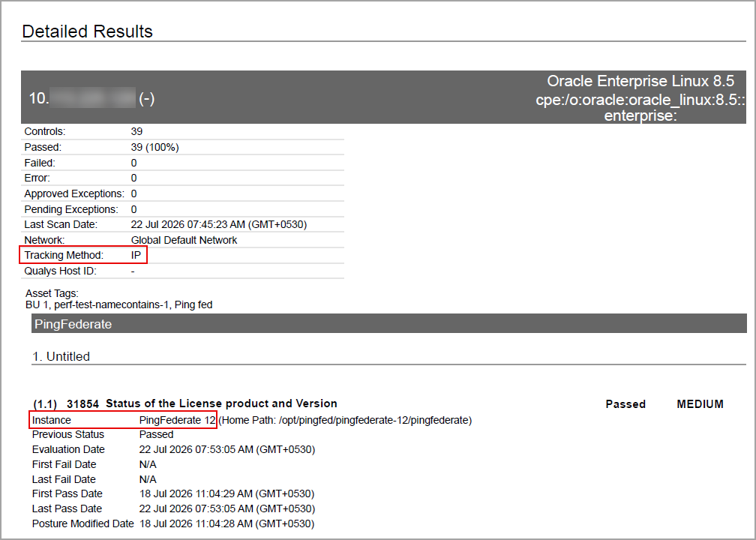Click the 'Posture Modified Date' label
The width and height of the screenshot is (756, 540).
[83, 523]
